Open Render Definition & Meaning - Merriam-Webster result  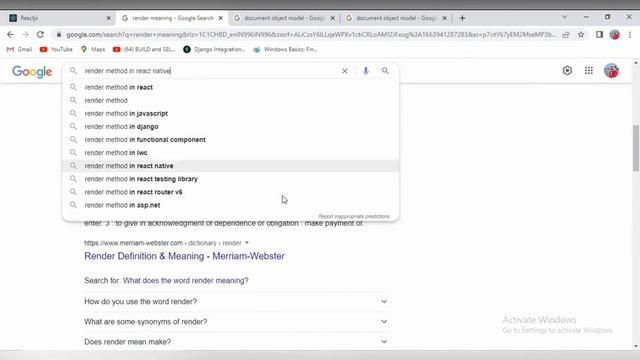click(x=184, y=256)
